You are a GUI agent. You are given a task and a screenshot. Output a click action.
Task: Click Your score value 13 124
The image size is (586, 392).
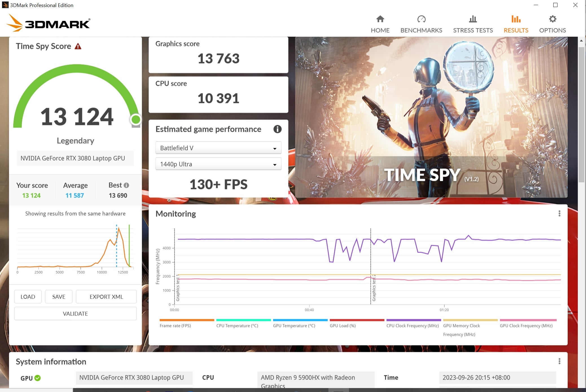tap(31, 195)
